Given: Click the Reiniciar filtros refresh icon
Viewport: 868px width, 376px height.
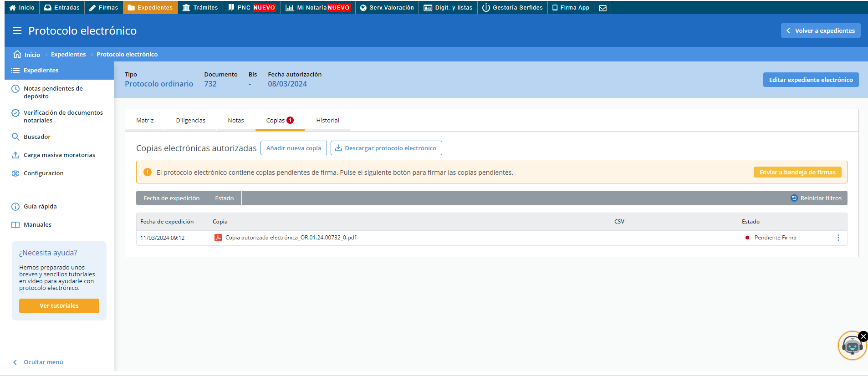Looking at the screenshot, I should tap(794, 198).
